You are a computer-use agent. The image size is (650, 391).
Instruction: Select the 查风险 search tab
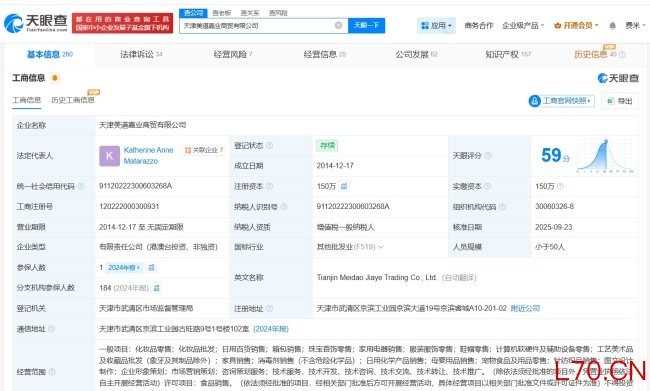(x=278, y=13)
